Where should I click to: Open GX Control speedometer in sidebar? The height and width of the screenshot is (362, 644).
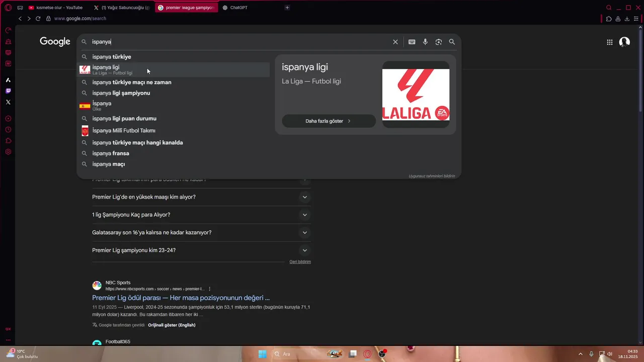coord(8,30)
